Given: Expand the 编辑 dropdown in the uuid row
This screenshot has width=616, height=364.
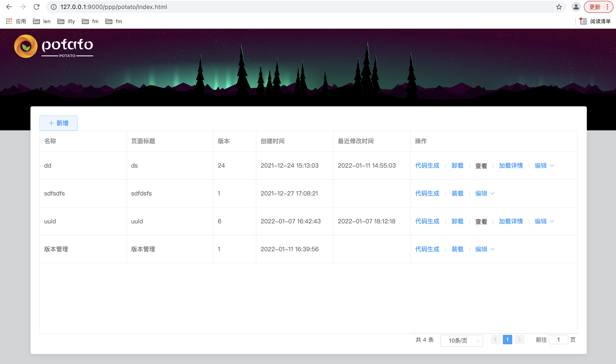Looking at the screenshot, I should 544,221.
